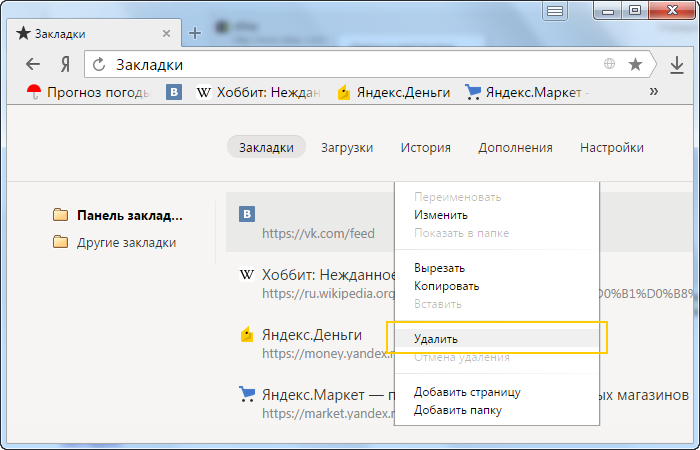
Task: Click Wikipedia favicon in the bookmark list
Action: (x=247, y=274)
